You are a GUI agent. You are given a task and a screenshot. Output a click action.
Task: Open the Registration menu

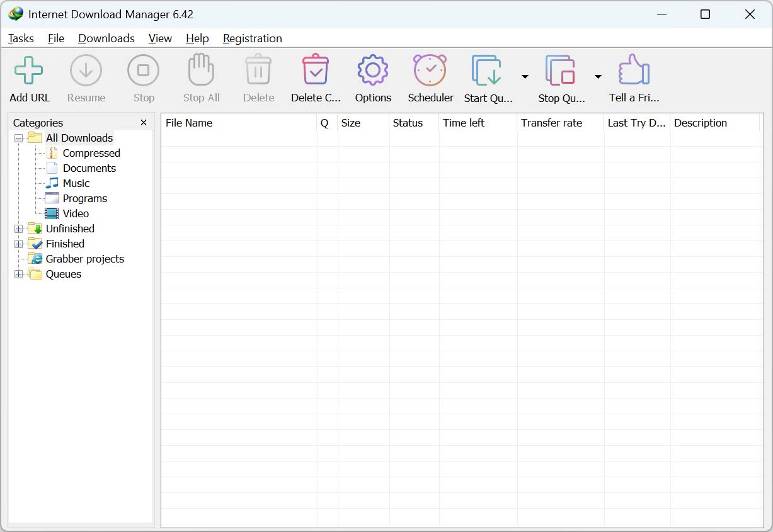pyautogui.click(x=252, y=38)
